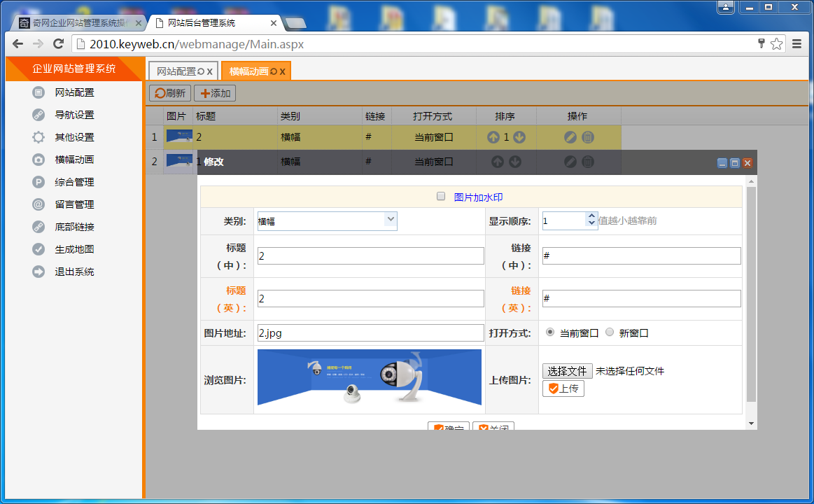Click the 刷新 toolbar button
The height and width of the screenshot is (504, 814).
170,93
